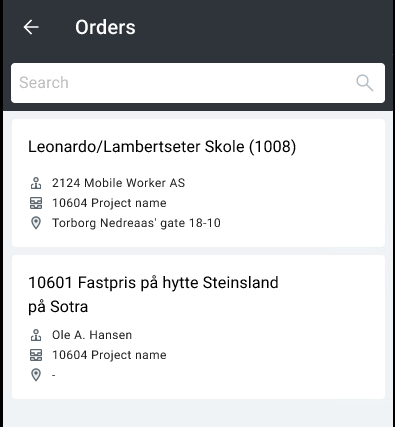
Task: Click the magnifying glass search icon
Action: point(364,83)
